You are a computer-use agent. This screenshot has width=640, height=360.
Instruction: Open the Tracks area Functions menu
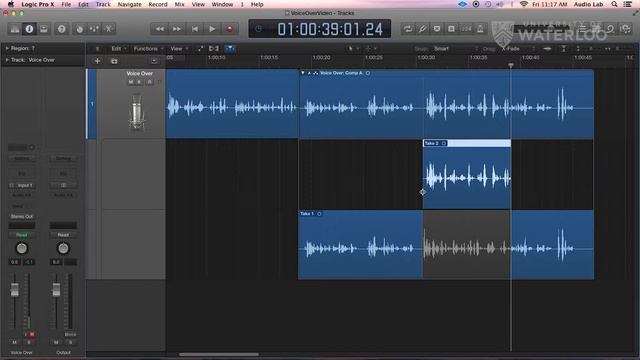click(x=148, y=49)
